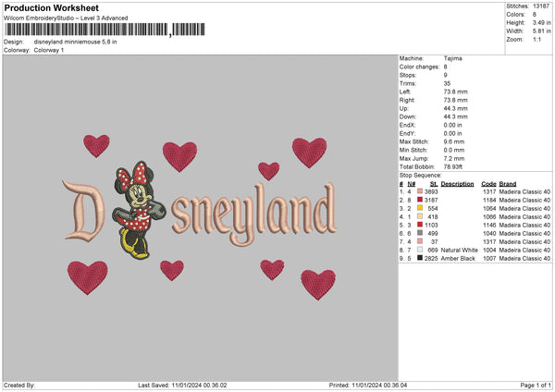This screenshot has height=392, width=555.
Task: Click 'Madeira Classic 40' in code 1146 row
Action: click(x=524, y=225)
